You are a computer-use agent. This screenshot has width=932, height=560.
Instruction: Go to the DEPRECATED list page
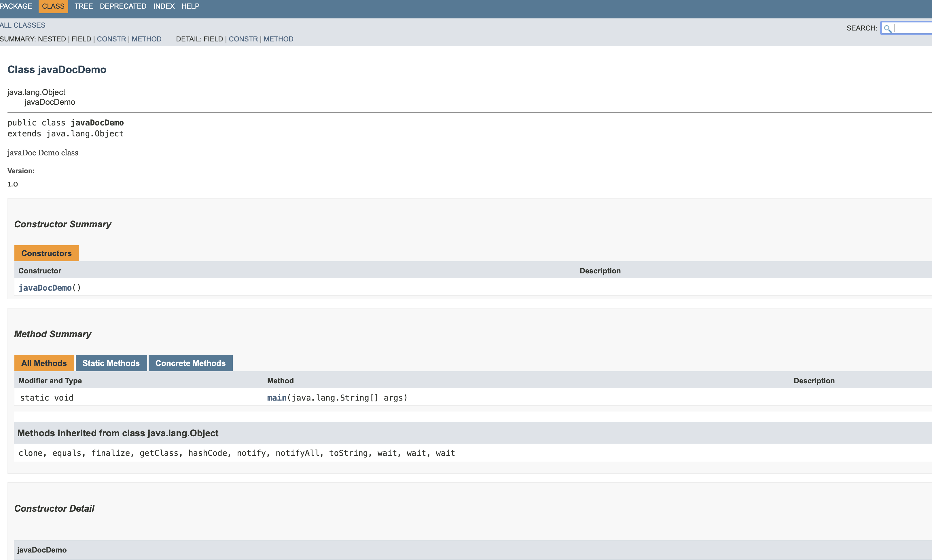[123, 6]
